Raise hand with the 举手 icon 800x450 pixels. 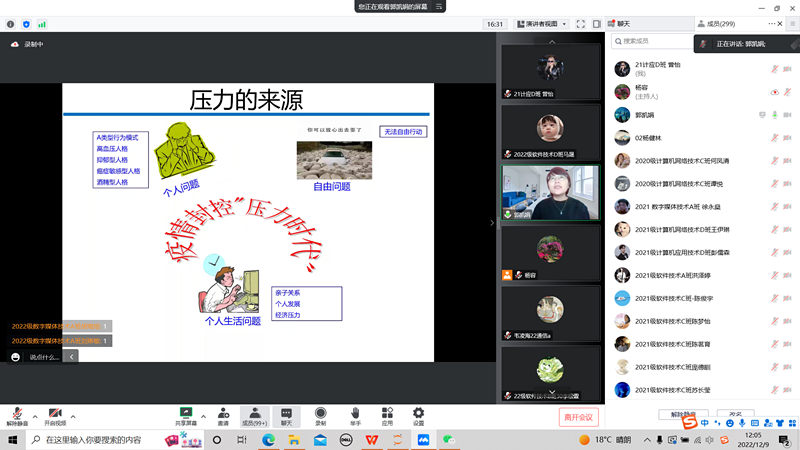coord(355,412)
